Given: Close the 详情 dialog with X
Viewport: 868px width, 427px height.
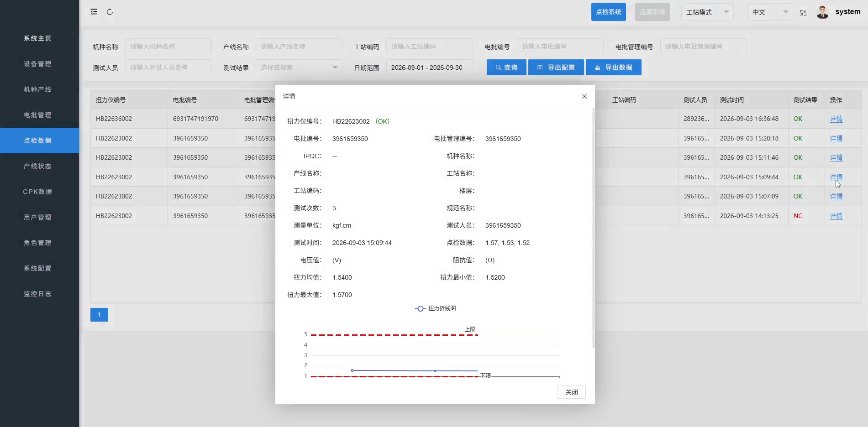Looking at the screenshot, I should pyautogui.click(x=584, y=96).
